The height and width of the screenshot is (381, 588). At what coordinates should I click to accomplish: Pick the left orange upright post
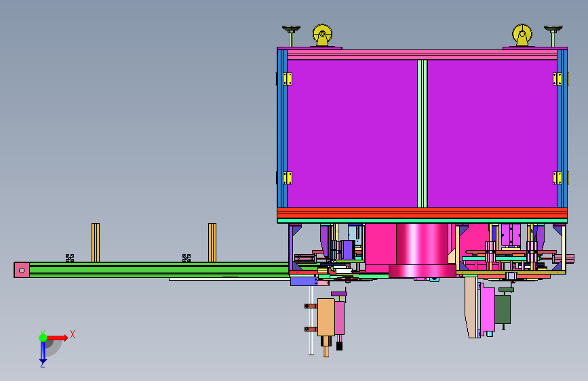click(96, 243)
